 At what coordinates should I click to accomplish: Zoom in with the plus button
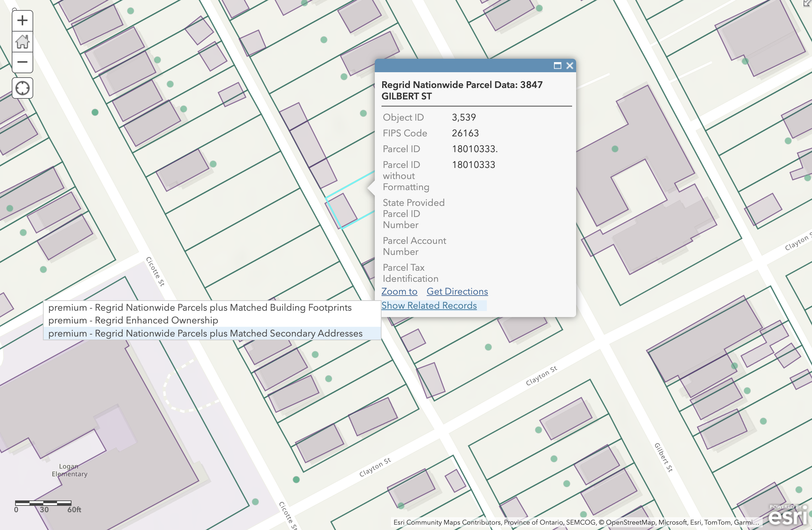pos(22,20)
